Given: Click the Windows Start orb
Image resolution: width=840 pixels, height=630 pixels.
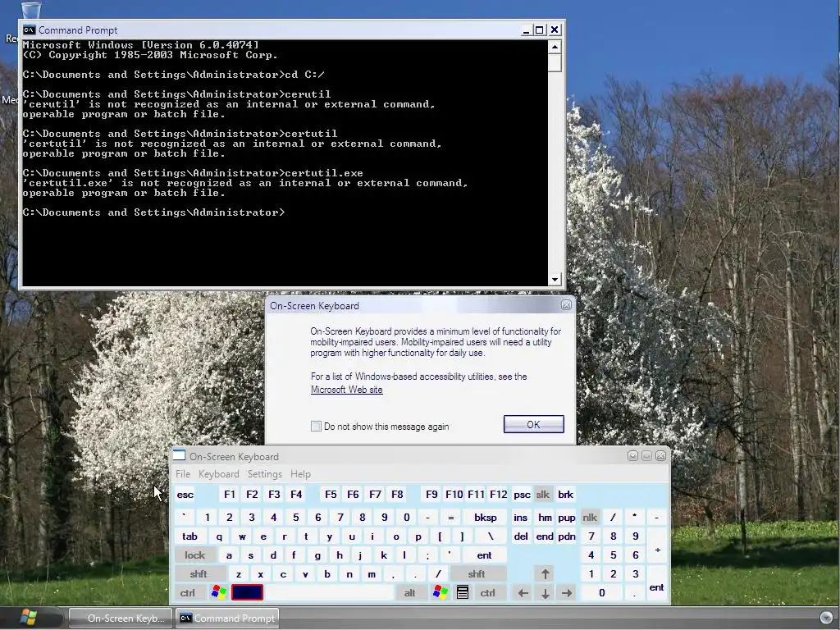Looking at the screenshot, I should [29, 617].
